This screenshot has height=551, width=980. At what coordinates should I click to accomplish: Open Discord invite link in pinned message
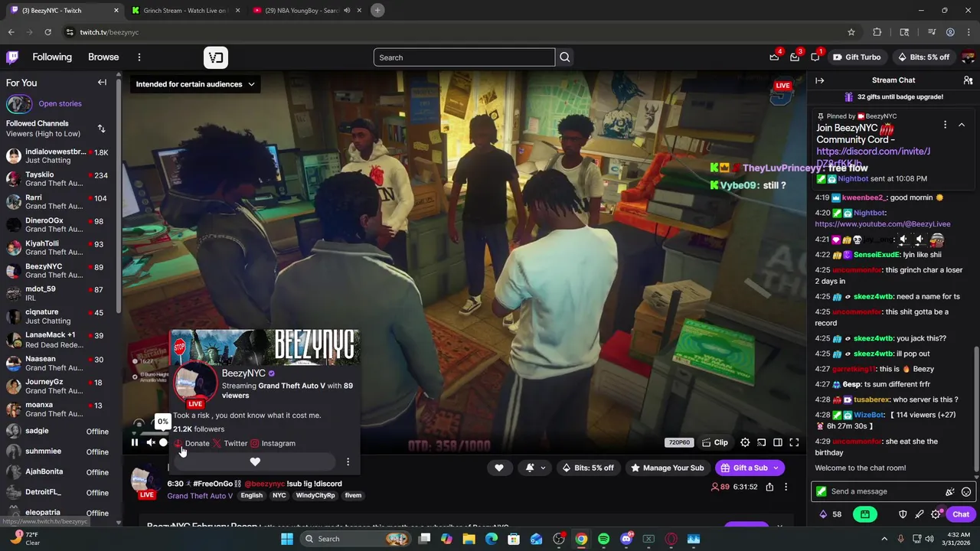coord(873,157)
